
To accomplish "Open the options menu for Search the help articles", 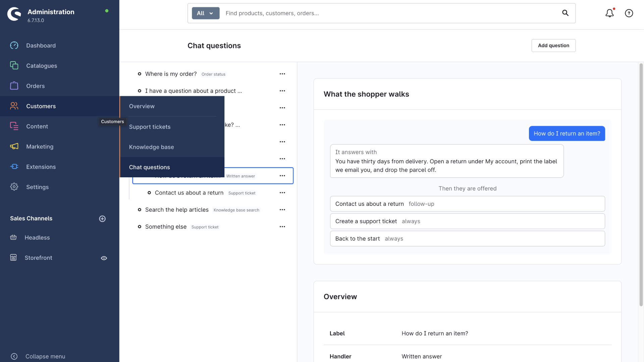I will [282, 210].
